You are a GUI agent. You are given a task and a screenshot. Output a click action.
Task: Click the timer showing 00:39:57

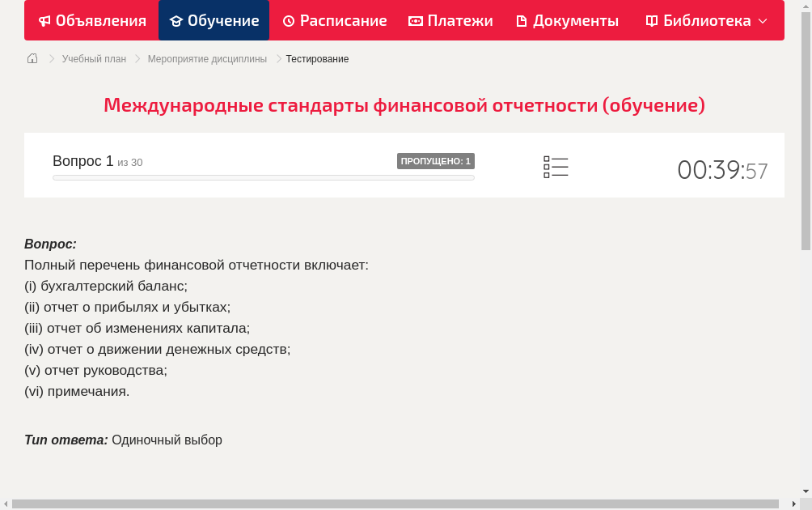722,169
